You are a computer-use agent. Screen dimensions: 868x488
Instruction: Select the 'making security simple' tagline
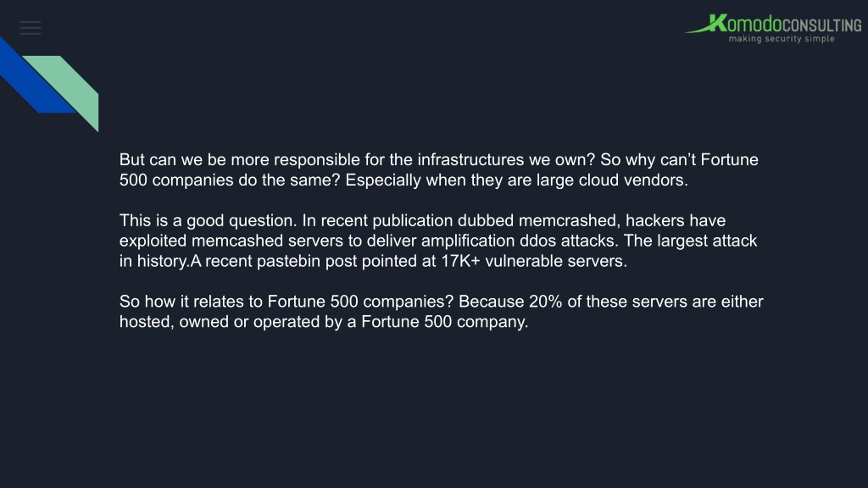click(782, 39)
